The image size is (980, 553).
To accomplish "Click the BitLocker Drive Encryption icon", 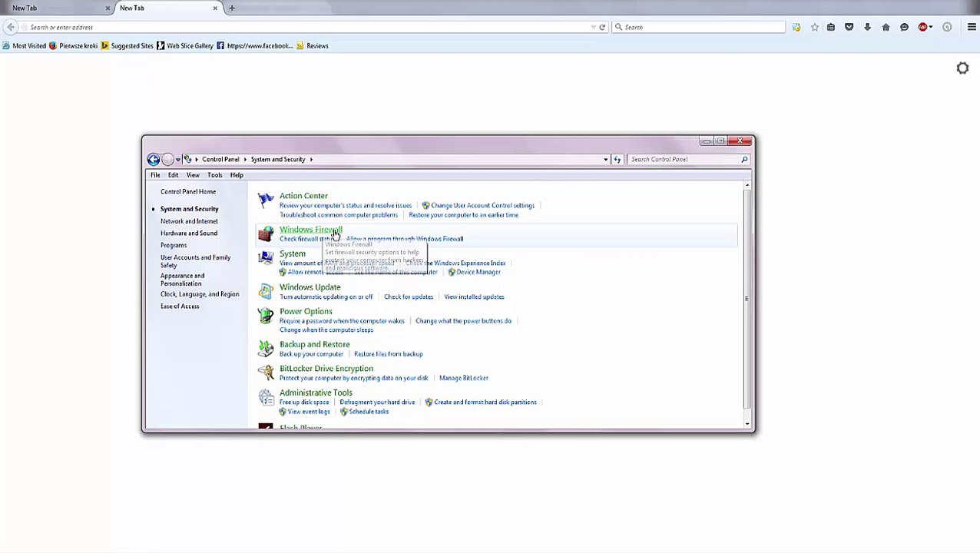I will point(266,373).
